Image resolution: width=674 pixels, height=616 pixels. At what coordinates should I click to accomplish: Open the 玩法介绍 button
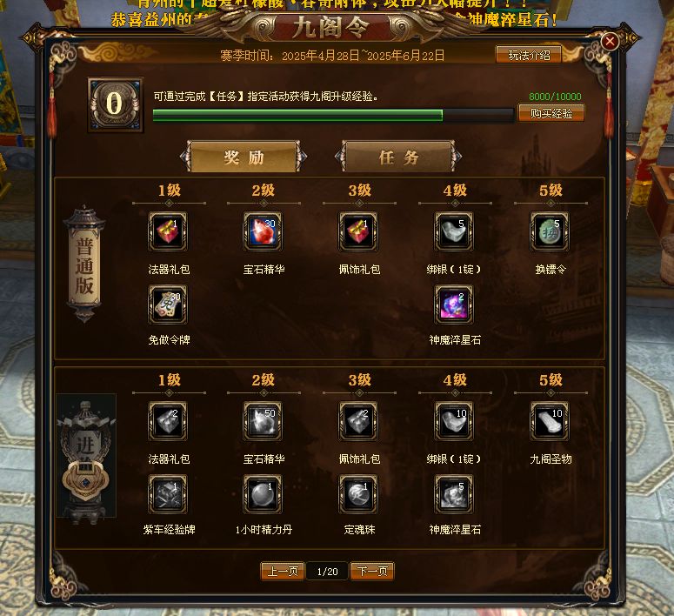click(529, 55)
